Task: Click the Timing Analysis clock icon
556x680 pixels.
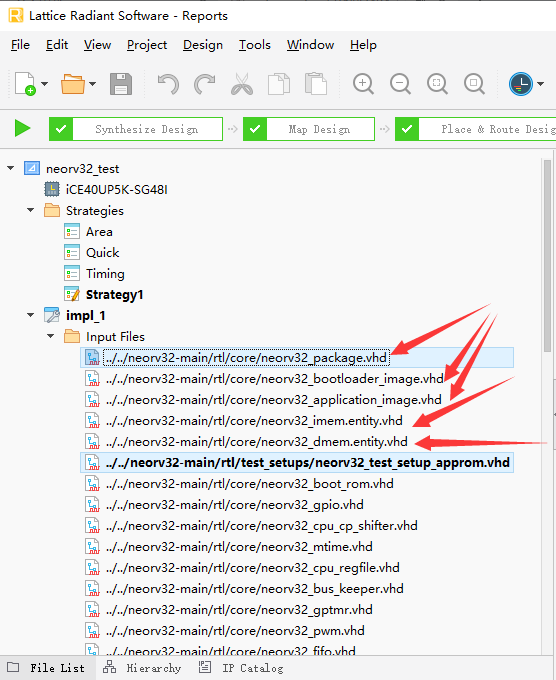Action: click(520, 84)
